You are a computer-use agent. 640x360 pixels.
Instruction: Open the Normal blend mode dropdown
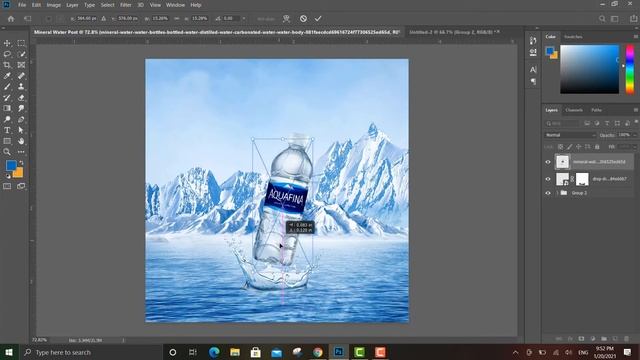(x=570, y=135)
